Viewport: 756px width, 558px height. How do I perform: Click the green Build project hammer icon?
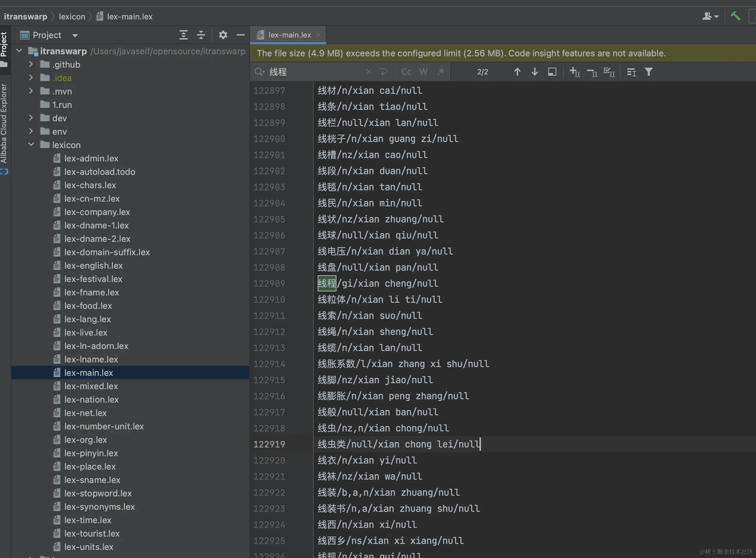(x=735, y=16)
